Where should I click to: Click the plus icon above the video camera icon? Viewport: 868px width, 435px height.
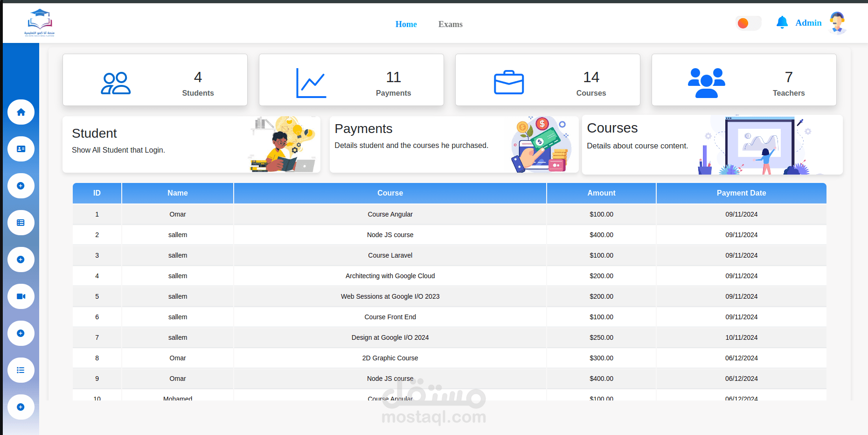click(21, 260)
